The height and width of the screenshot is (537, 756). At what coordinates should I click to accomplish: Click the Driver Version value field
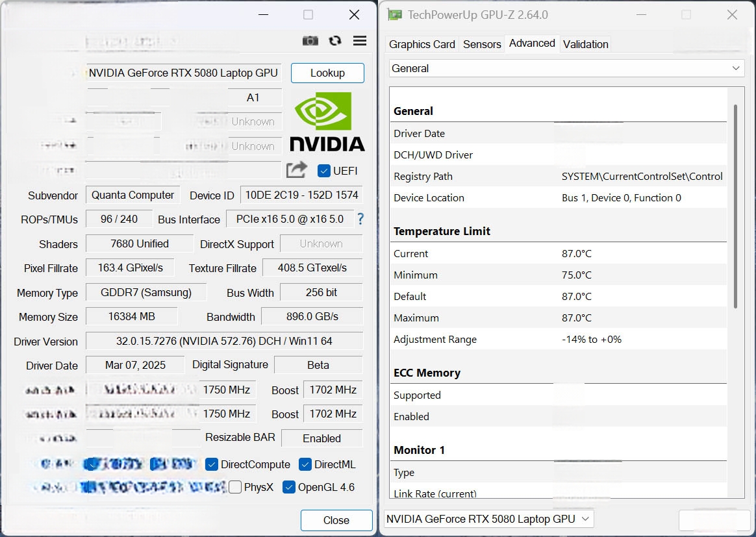(x=224, y=341)
